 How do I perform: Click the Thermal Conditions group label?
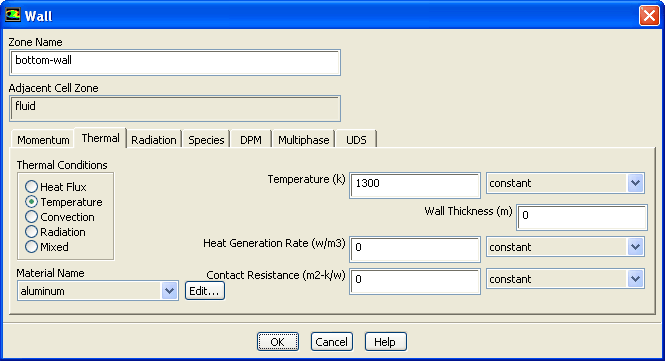pyautogui.click(x=62, y=165)
